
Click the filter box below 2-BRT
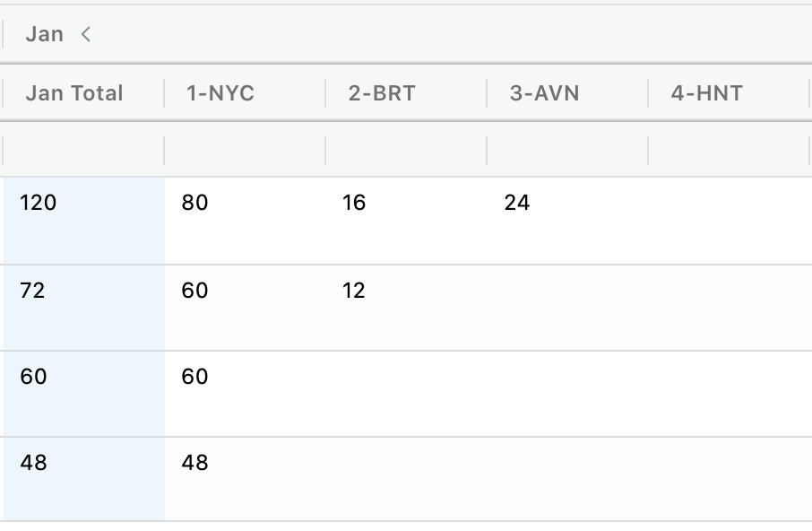pyautogui.click(x=406, y=150)
